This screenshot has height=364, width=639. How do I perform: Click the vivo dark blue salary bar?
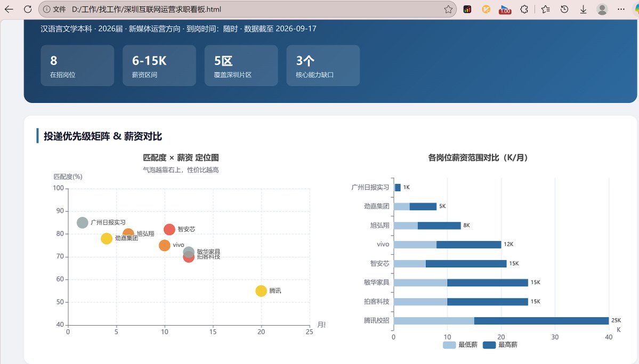pos(468,245)
